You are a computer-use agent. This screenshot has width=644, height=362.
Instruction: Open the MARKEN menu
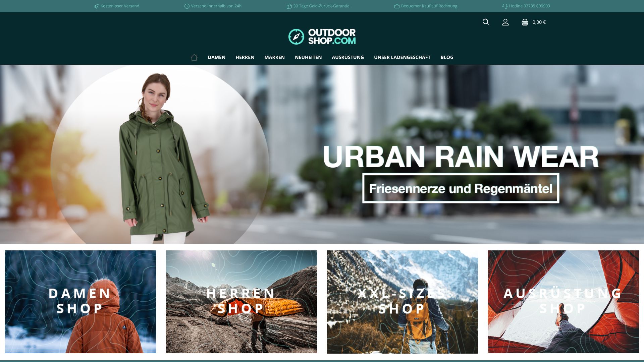click(274, 57)
